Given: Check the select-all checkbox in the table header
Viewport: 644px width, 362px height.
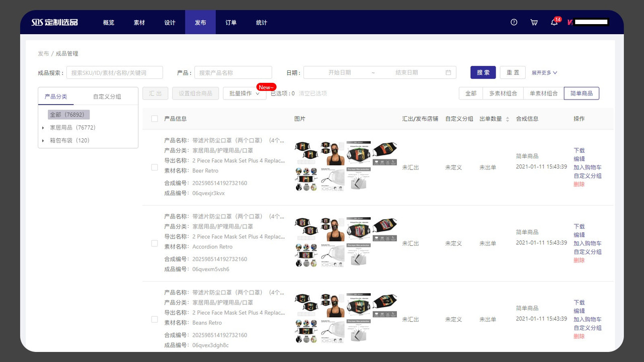Looking at the screenshot, I should tap(154, 119).
